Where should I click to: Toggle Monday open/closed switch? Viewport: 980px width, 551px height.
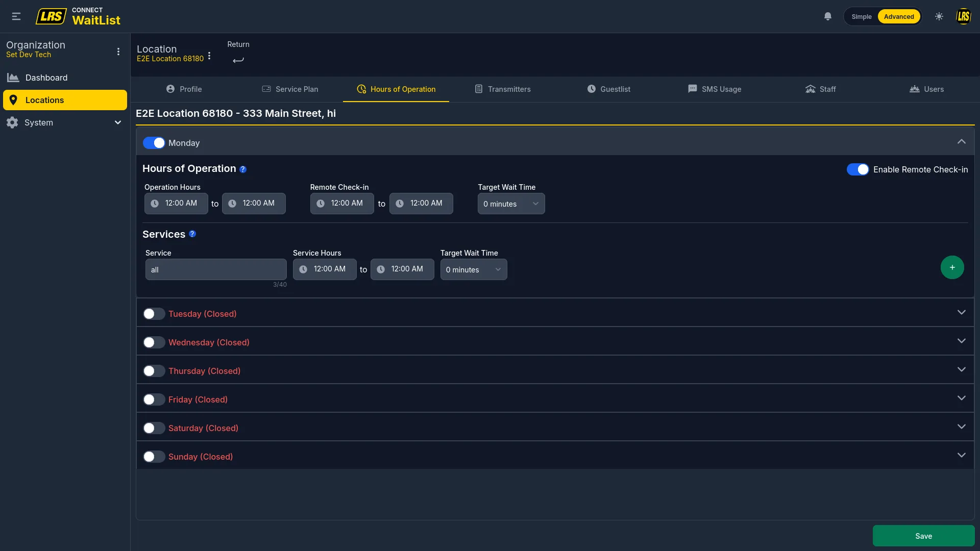point(154,143)
